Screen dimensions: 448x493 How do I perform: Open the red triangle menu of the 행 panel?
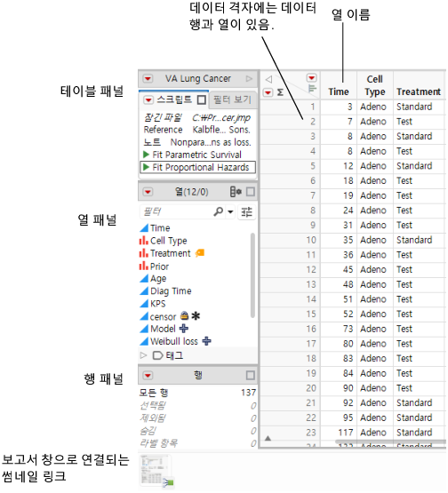click(x=148, y=375)
